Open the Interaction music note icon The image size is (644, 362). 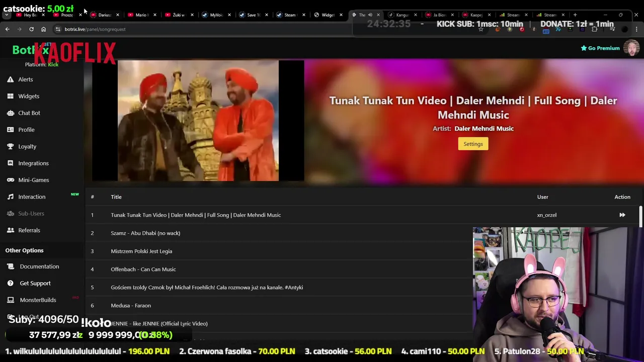coord(10,197)
